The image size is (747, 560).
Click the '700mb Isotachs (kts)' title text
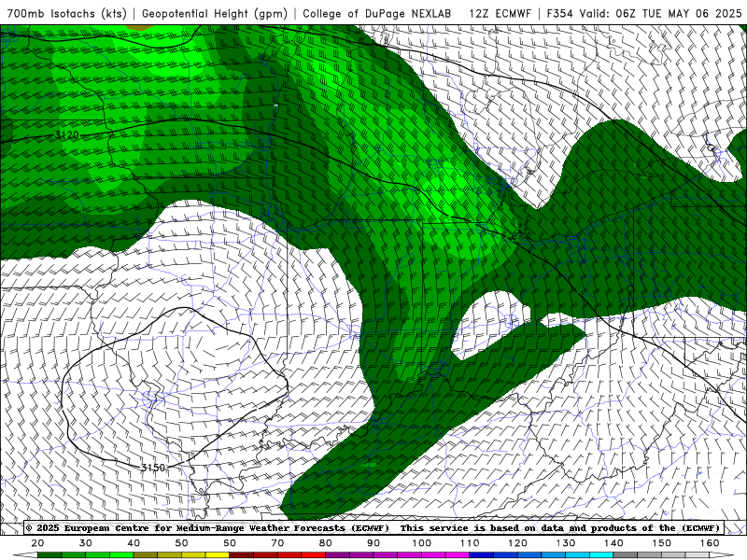click(x=67, y=13)
